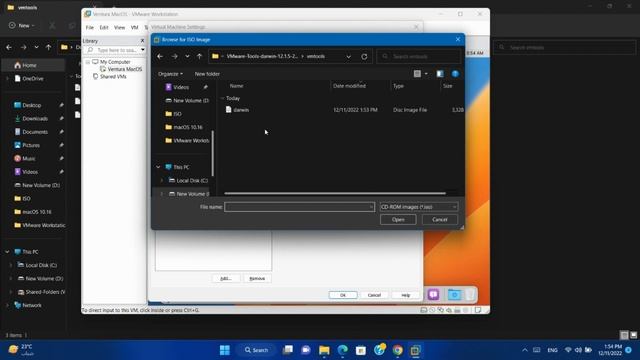Go back in the Browse for ISO dialog
This screenshot has height=360, width=640.
[x=160, y=56]
